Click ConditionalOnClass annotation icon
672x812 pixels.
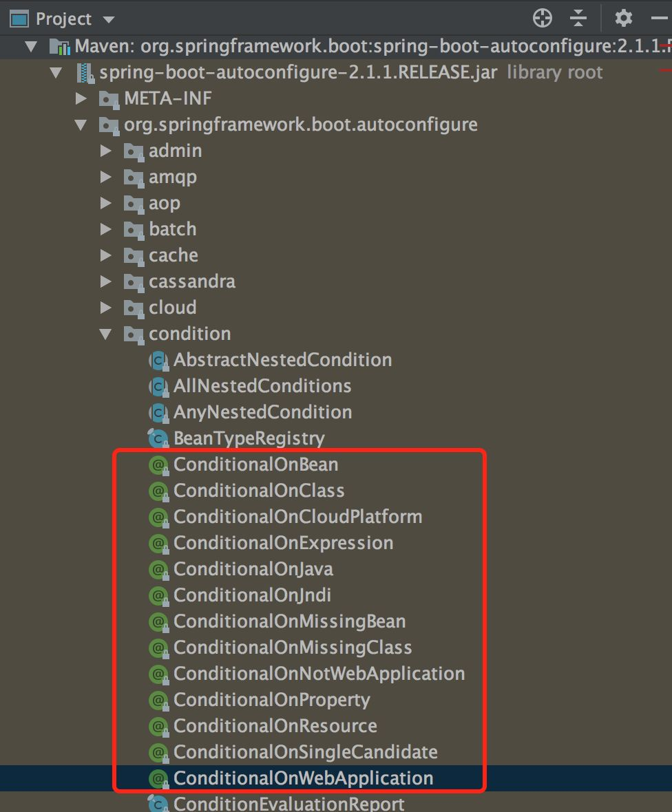point(158,491)
